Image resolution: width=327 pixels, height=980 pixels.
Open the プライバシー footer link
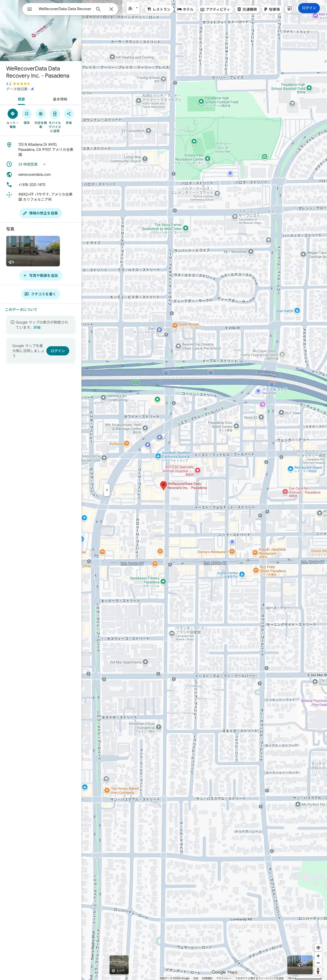(x=224, y=978)
